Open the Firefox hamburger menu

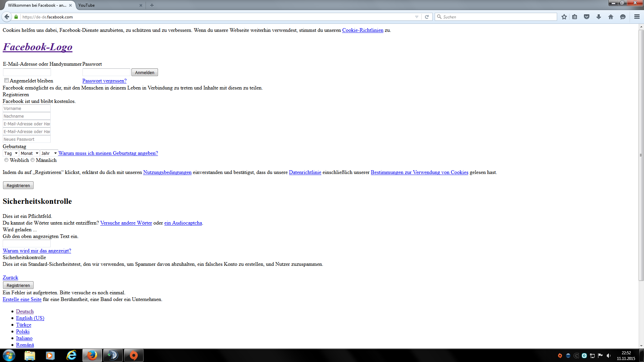click(x=637, y=17)
